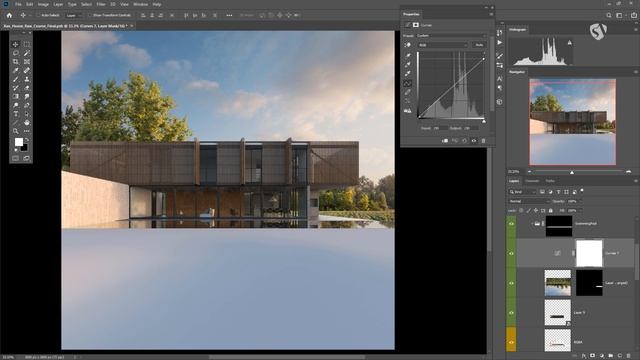The height and width of the screenshot is (360, 640).
Task: Expand the SwimmingPool group arrow
Action: click(x=532, y=224)
